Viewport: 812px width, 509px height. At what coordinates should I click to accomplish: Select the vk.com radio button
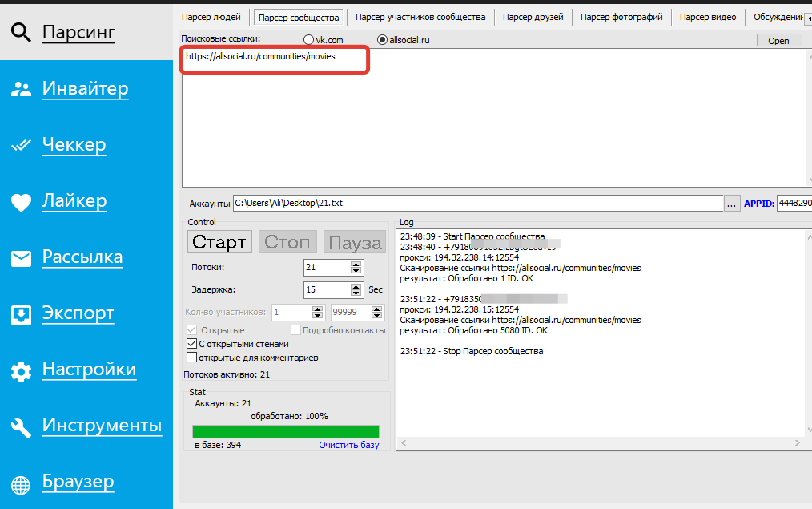308,40
